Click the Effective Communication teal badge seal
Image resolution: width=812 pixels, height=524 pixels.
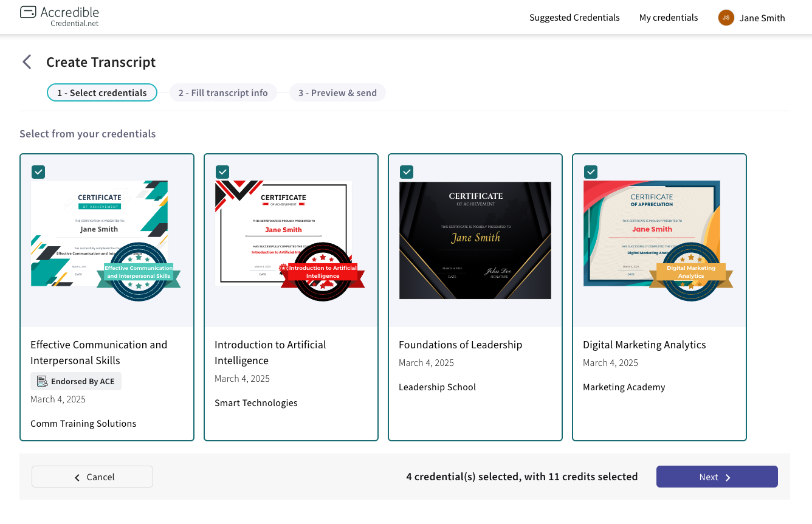(x=139, y=272)
